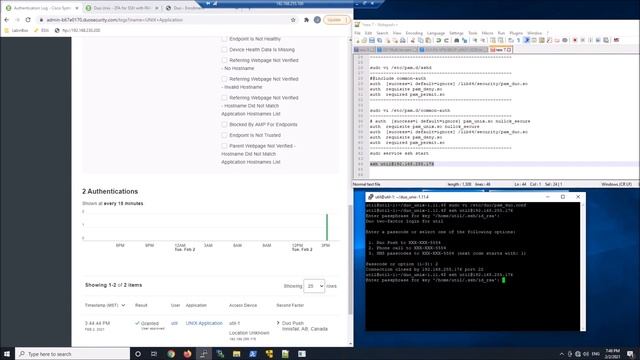Sort by Timestamp column arrow
This screenshot has width=640, height=360.
pos(123,305)
